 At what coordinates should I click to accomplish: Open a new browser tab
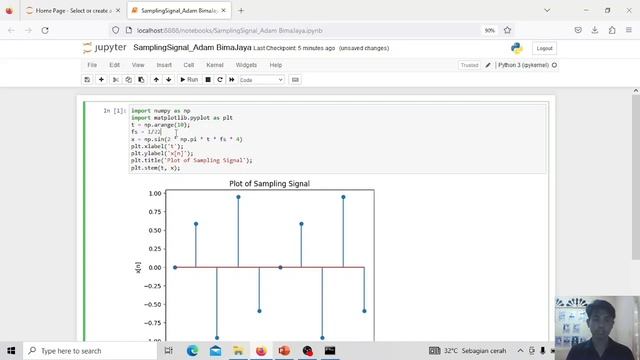(241, 11)
